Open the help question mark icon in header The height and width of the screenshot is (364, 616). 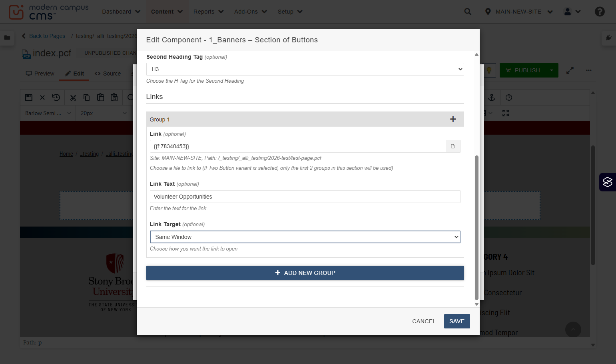point(600,12)
